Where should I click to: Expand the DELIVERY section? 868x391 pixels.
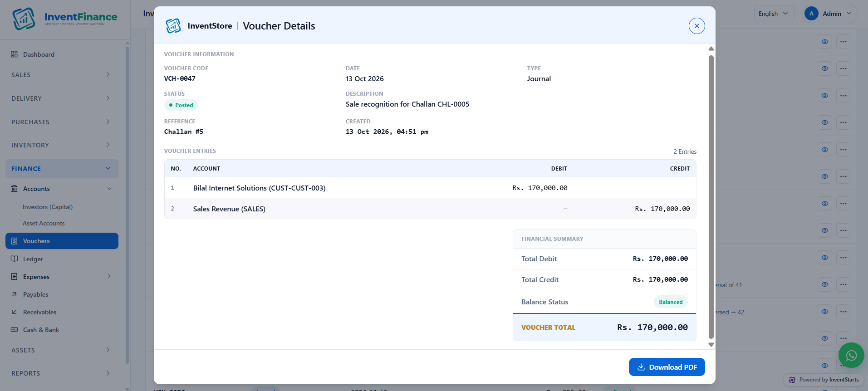point(62,98)
